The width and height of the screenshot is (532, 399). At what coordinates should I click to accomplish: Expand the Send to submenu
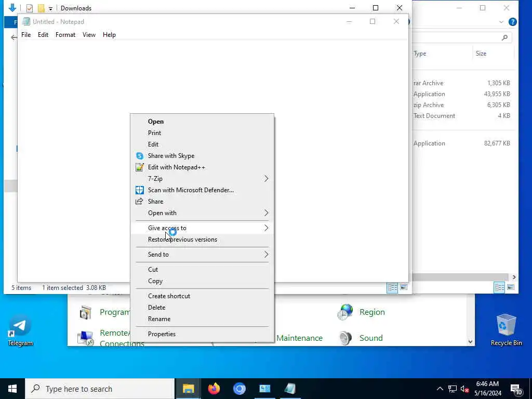pos(202,255)
